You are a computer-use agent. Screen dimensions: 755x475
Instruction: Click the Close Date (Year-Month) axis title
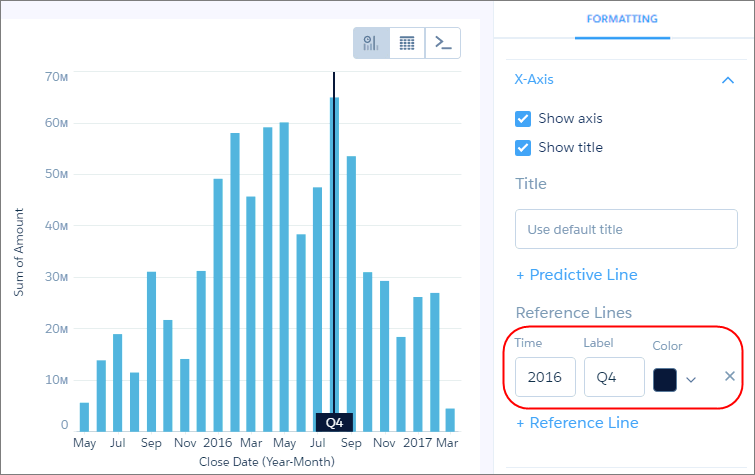(x=266, y=462)
